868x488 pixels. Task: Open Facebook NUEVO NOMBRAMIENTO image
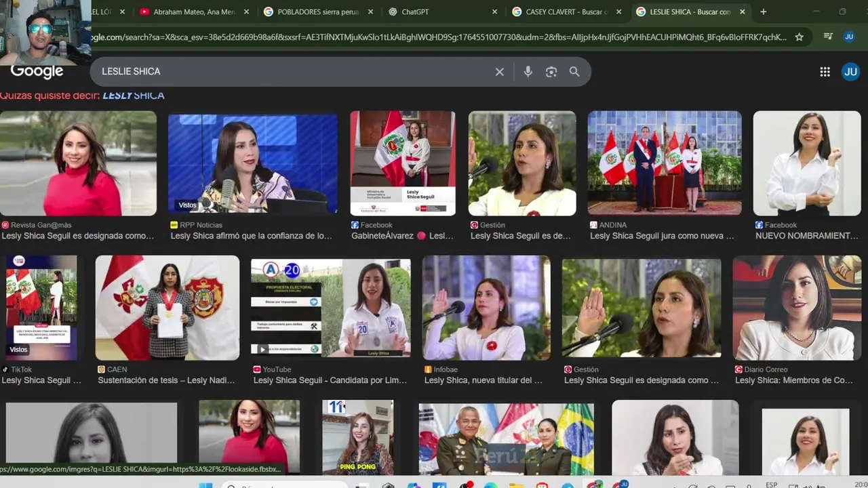(x=807, y=163)
